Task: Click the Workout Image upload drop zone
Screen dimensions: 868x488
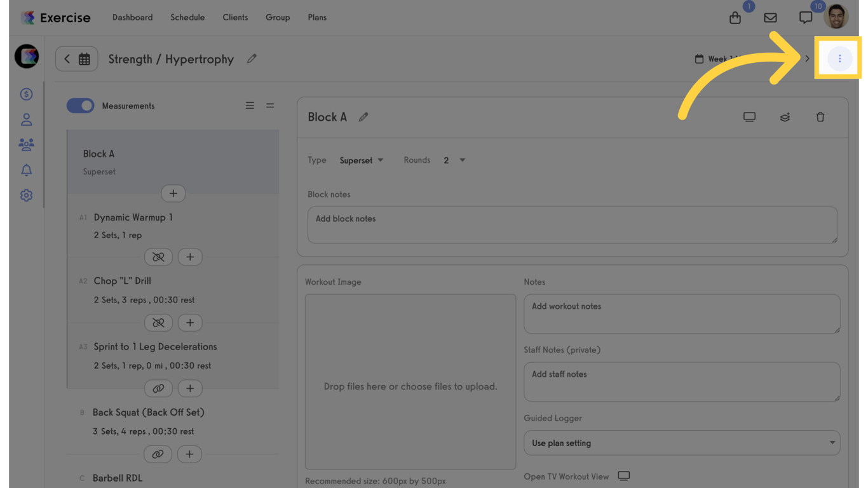Action: pyautogui.click(x=410, y=382)
